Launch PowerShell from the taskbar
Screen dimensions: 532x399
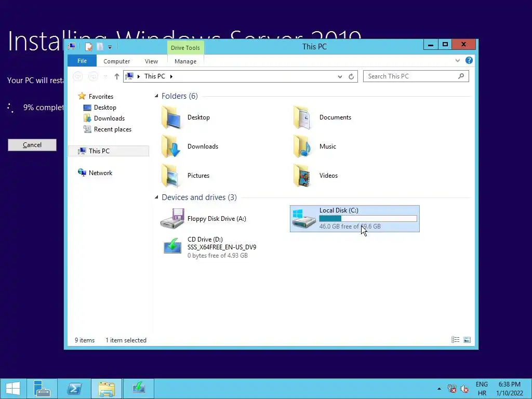(74, 389)
